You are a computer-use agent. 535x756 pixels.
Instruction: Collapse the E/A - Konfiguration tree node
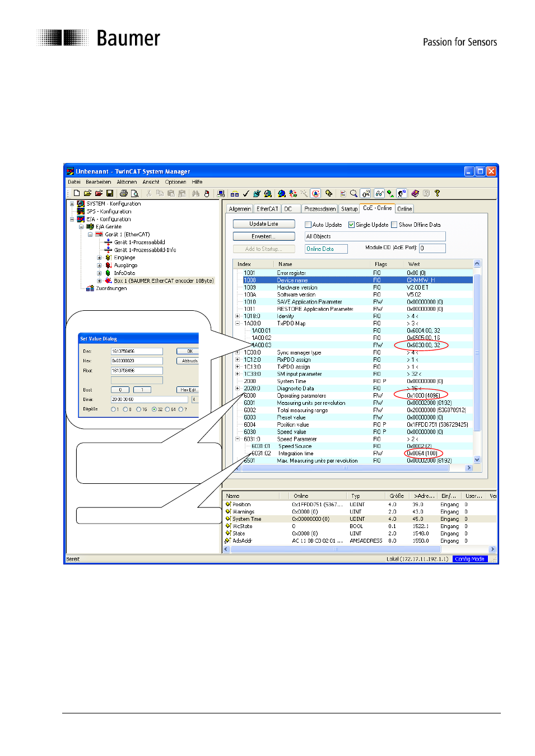(72, 219)
